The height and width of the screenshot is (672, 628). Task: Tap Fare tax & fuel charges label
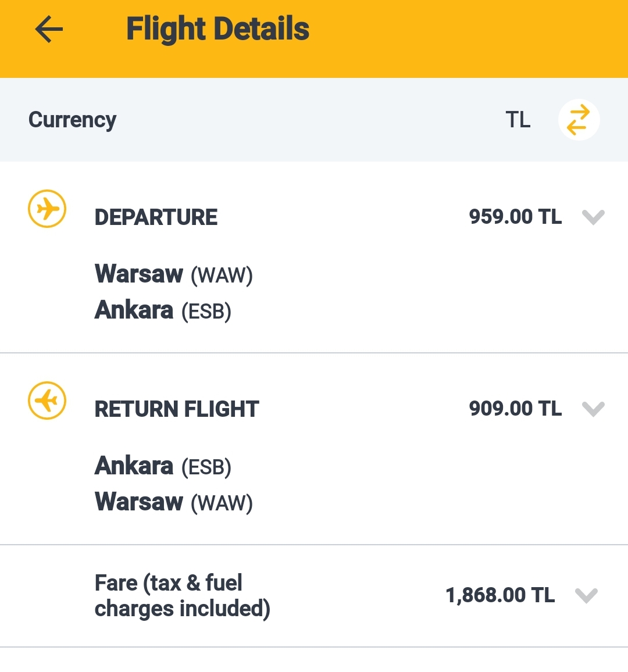click(x=183, y=596)
